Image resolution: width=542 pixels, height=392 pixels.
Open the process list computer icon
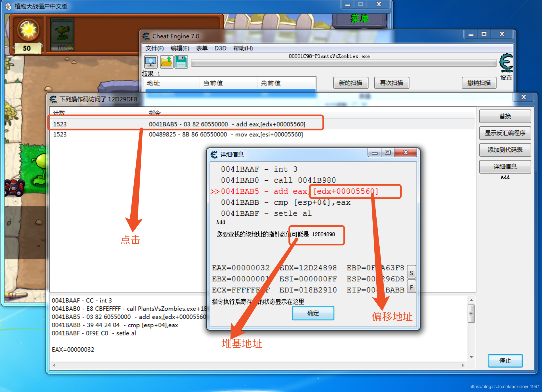point(151,62)
